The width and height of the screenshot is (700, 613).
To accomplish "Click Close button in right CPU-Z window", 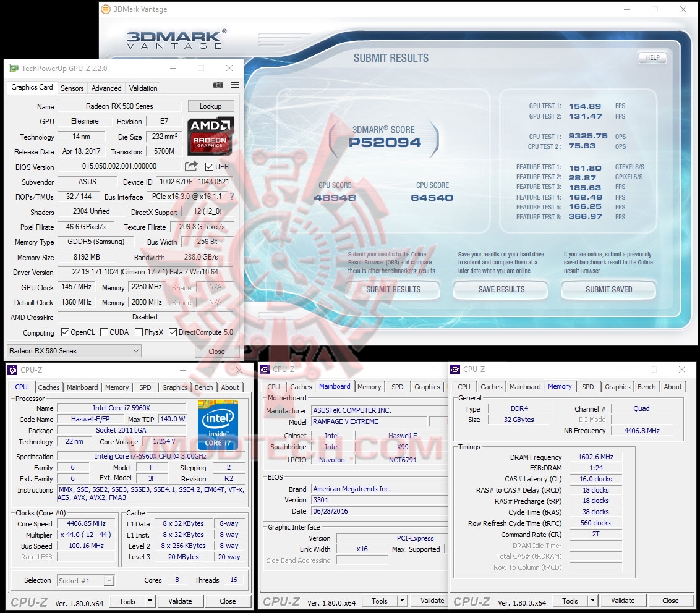I will click(670, 601).
